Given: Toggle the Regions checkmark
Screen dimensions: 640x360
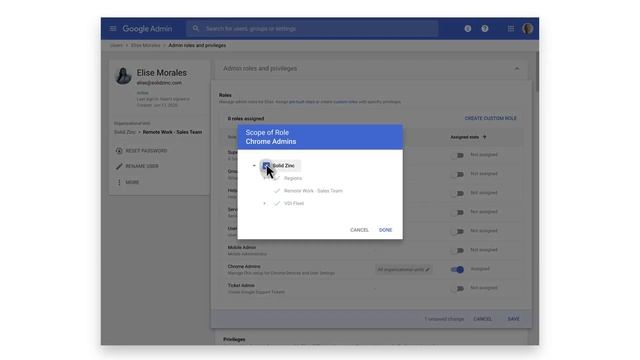Looking at the screenshot, I should click(x=277, y=178).
